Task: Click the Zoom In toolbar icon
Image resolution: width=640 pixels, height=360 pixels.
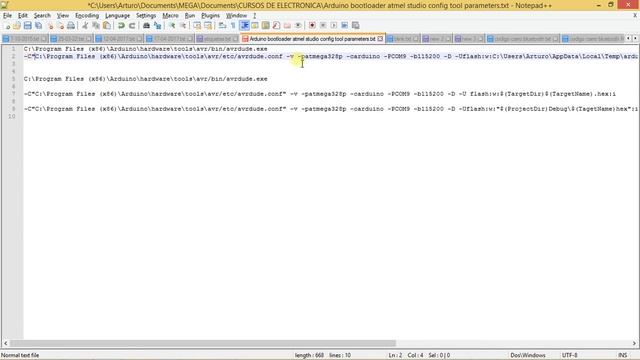Action: pos(172,26)
